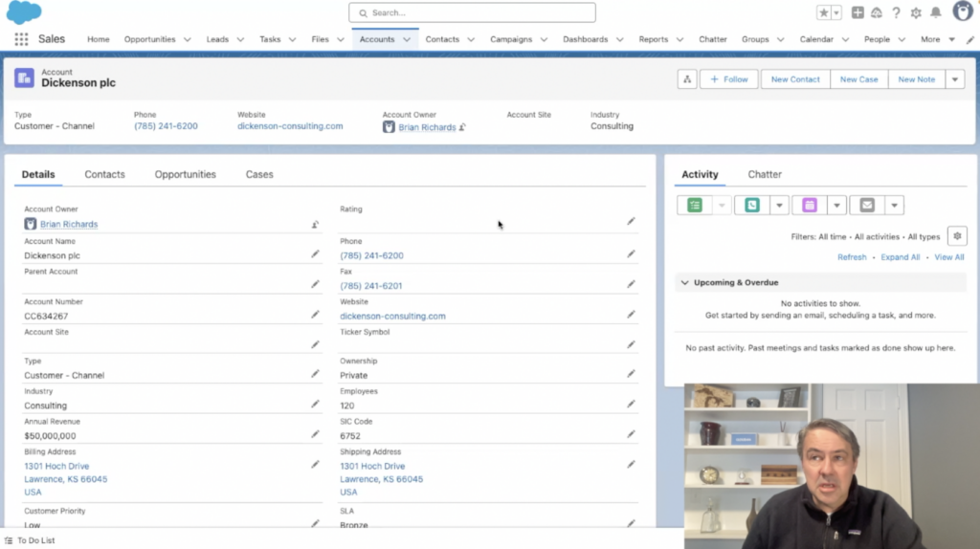The height and width of the screenshot is (549, 980).
Task: Go to the Home tab
Action: pyautogui.click(x=99, y=39)
